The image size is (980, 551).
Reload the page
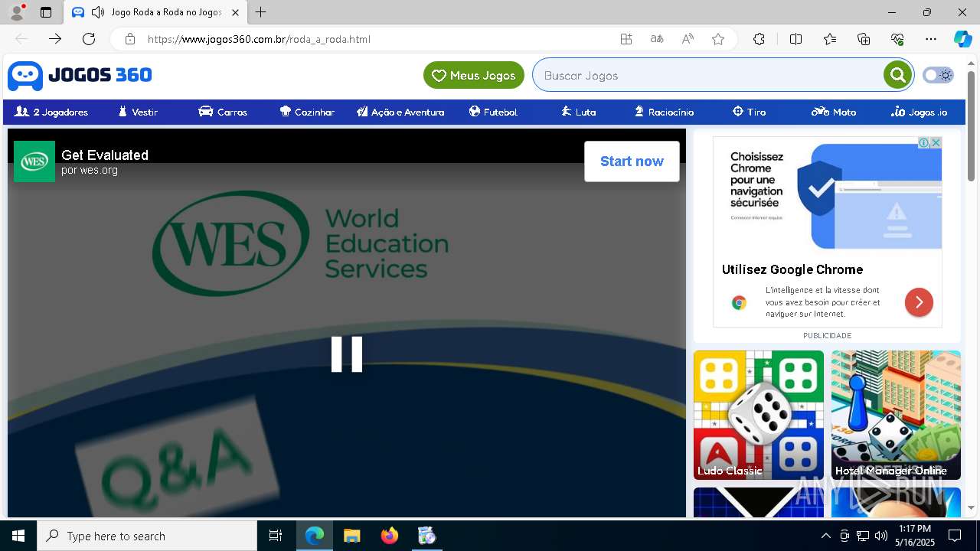[x=89, y=39]
